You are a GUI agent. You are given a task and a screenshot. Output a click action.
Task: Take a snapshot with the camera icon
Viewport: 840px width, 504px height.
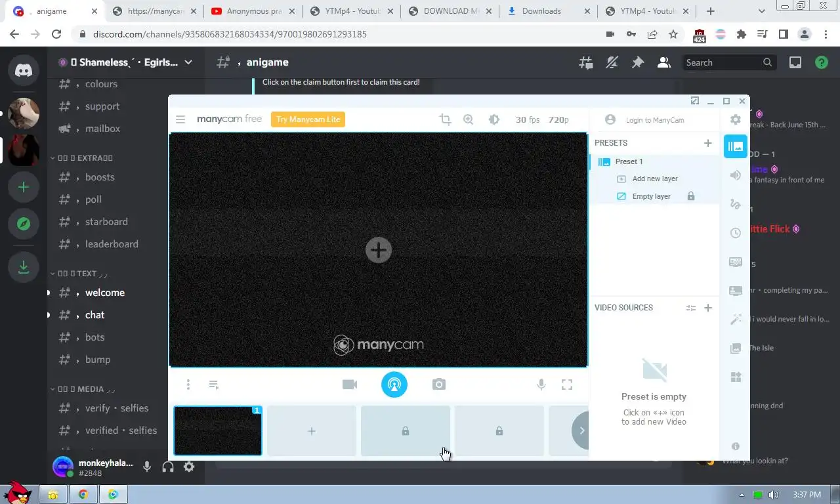pos(439,385)
